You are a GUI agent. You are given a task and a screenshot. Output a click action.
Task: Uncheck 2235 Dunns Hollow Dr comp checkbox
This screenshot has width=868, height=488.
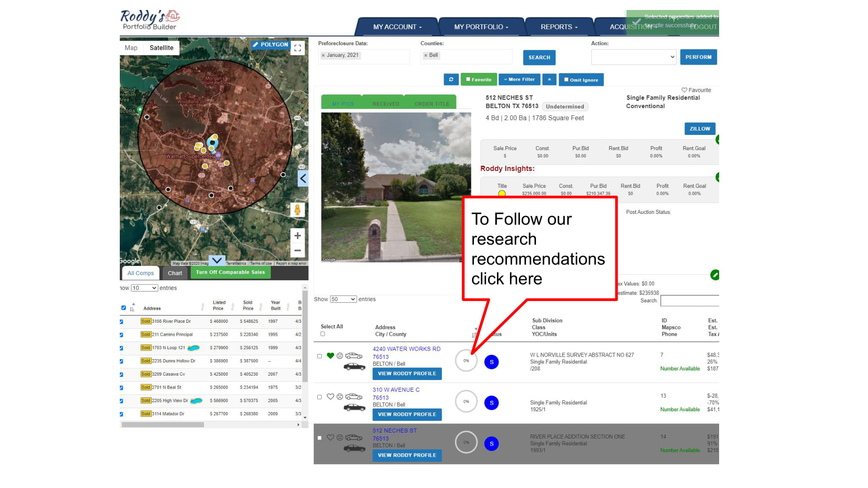pyautogui.click(x=122, y=361)
